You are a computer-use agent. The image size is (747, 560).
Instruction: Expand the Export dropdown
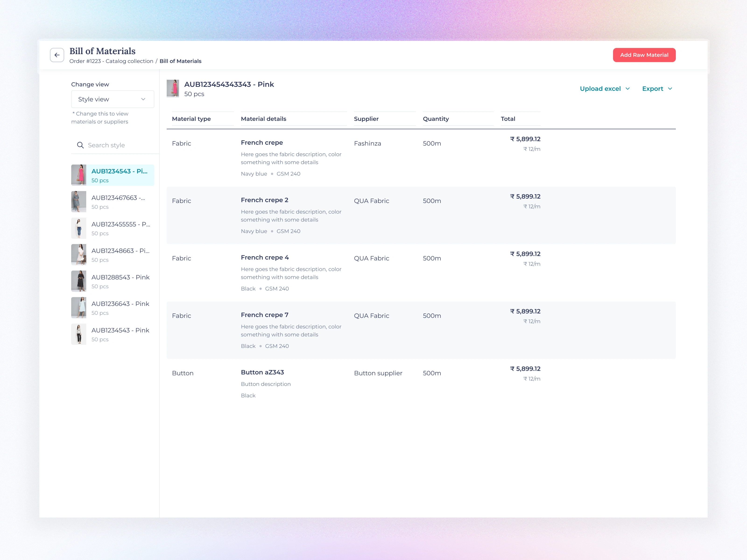(657, 89)
